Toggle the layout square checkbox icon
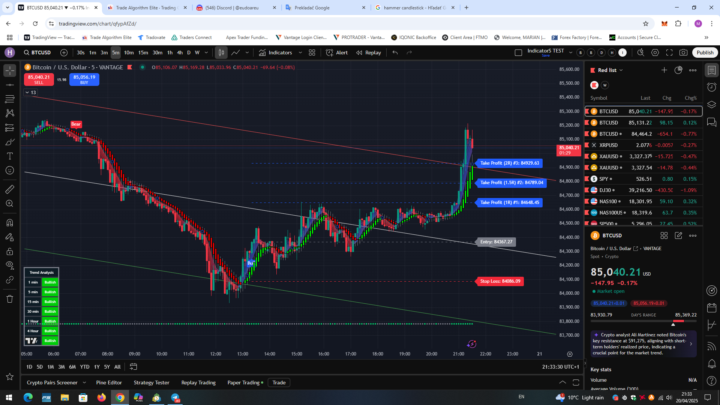 pos(518,53)
